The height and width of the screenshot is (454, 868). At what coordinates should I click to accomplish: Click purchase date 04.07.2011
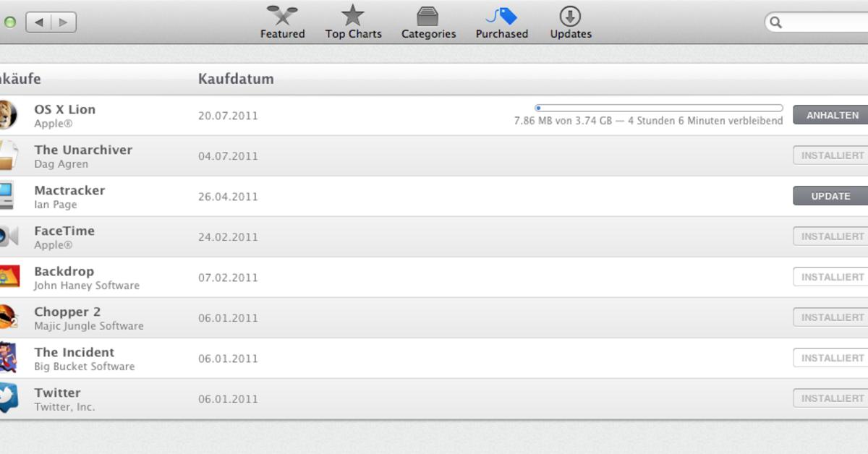click(228, 156)
